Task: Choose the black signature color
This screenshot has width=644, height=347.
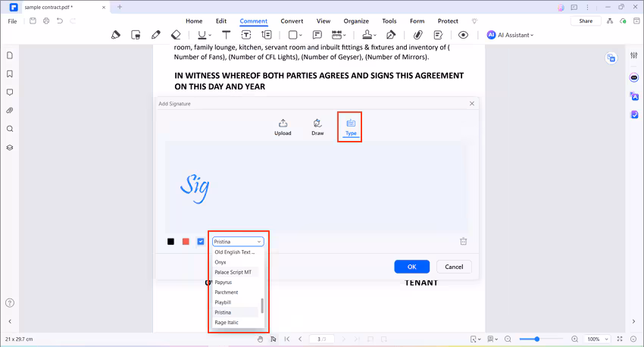Action: [x=171, y=242]
